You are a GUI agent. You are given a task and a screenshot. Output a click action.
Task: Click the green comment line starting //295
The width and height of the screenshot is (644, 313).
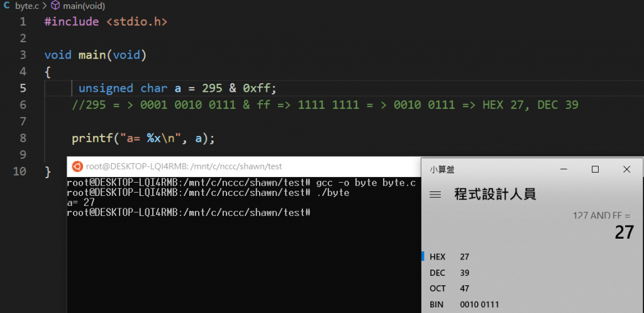click(325, 105)
